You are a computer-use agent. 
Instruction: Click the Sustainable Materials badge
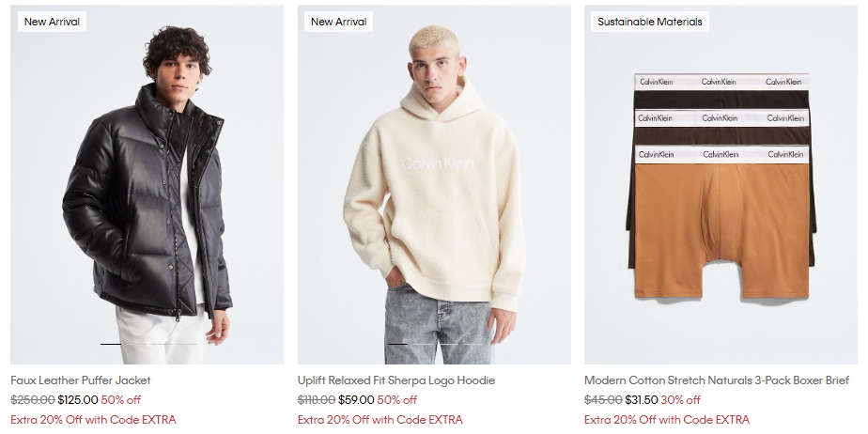(650, 22)
